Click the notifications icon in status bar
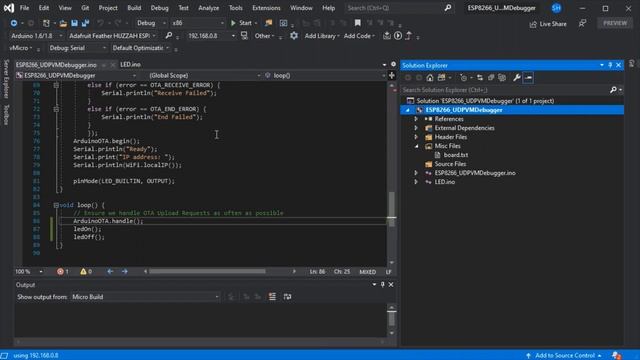 pos(617,356)
